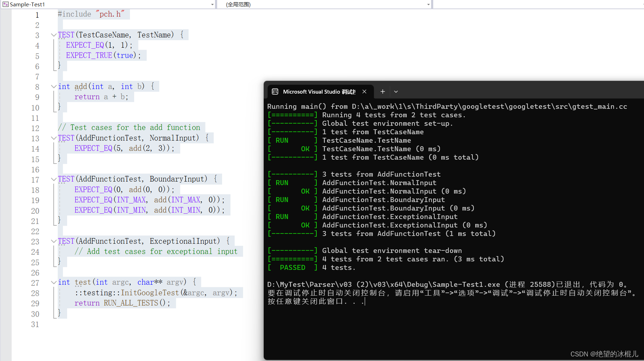Collapse the AddFunctionTest ExceptionalInput test block
644x361 pixels.
(x=53, y=241)
